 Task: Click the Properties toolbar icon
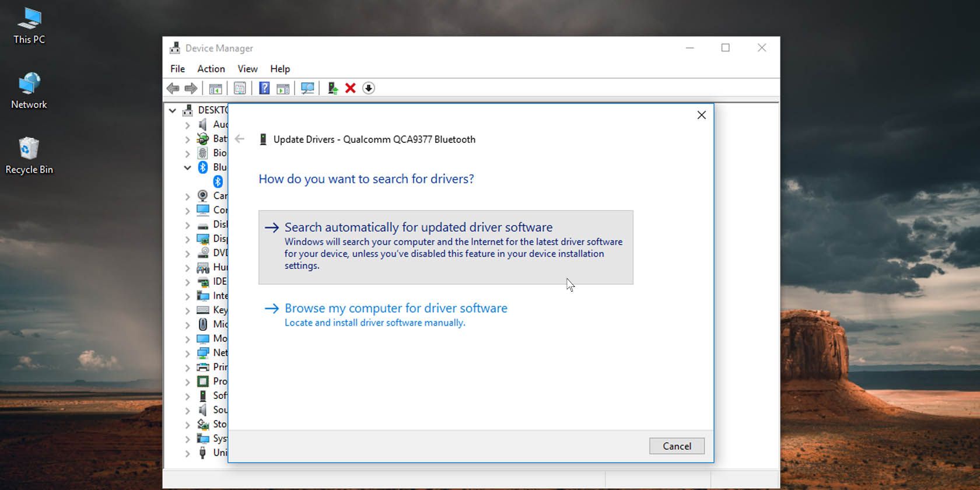pos(240,88)
